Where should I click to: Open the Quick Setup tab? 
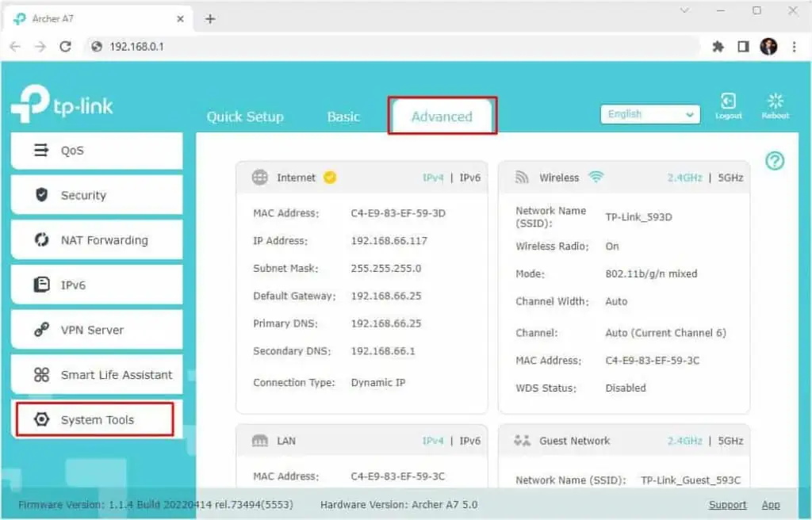245,117
